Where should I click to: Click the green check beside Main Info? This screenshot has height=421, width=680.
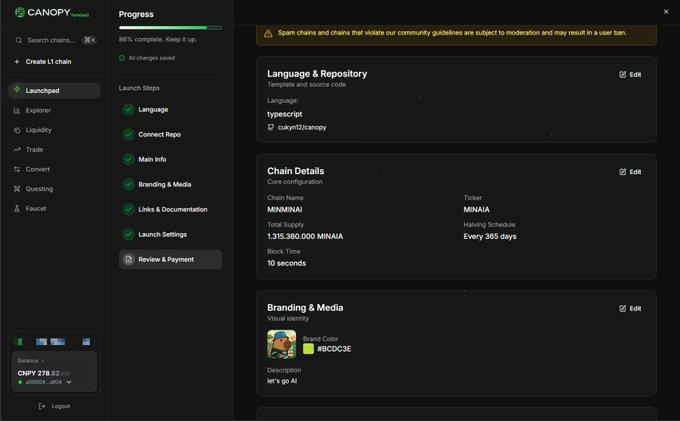128,160
